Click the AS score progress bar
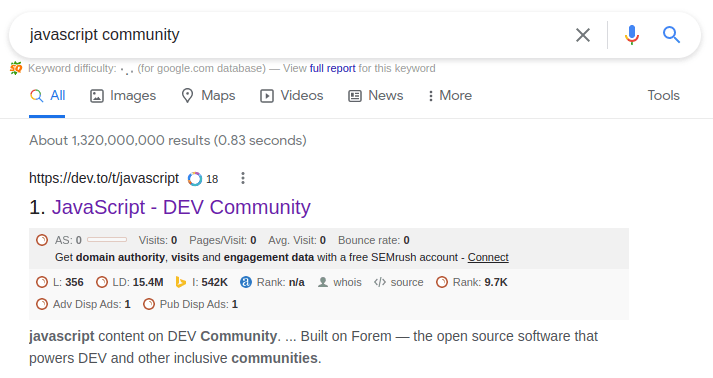This screenshot has height=378, width=713. (x=107, y=240)
